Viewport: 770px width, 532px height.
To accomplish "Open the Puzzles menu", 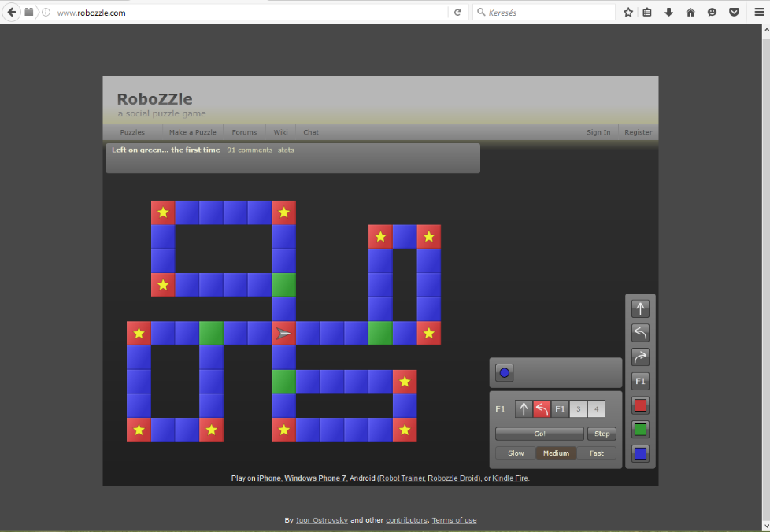I will click(x=132, y=132).
